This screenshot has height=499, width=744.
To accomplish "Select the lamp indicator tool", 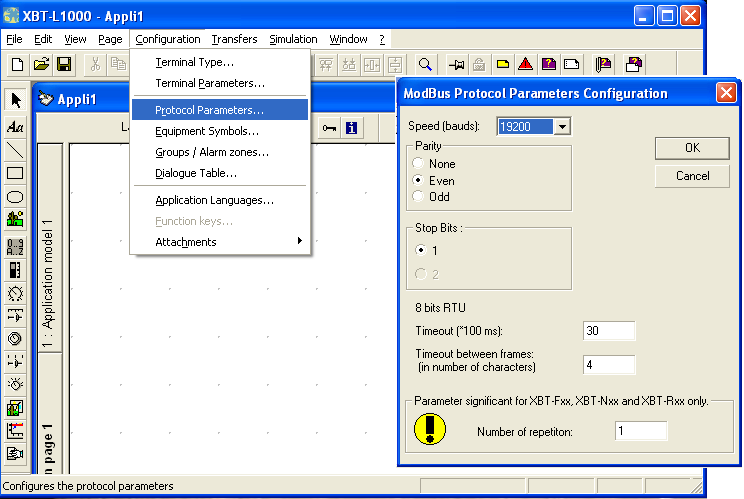I will 15,384.
